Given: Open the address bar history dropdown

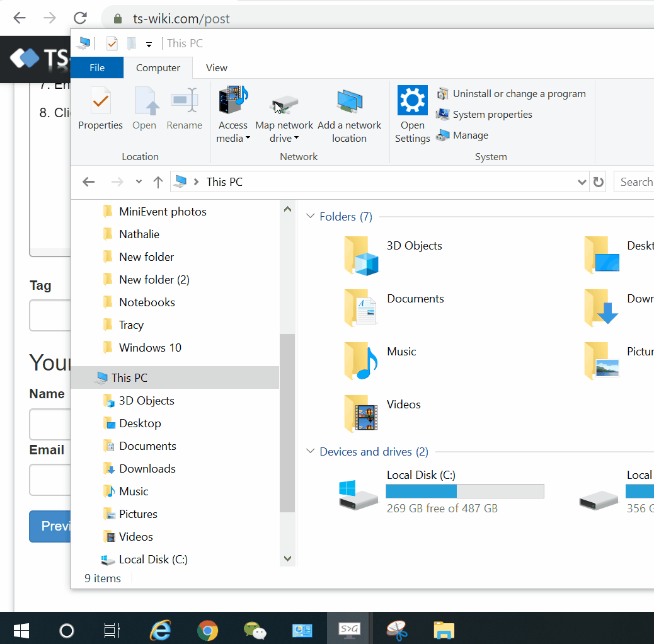Looking at the screenshot, I should 582,182.
